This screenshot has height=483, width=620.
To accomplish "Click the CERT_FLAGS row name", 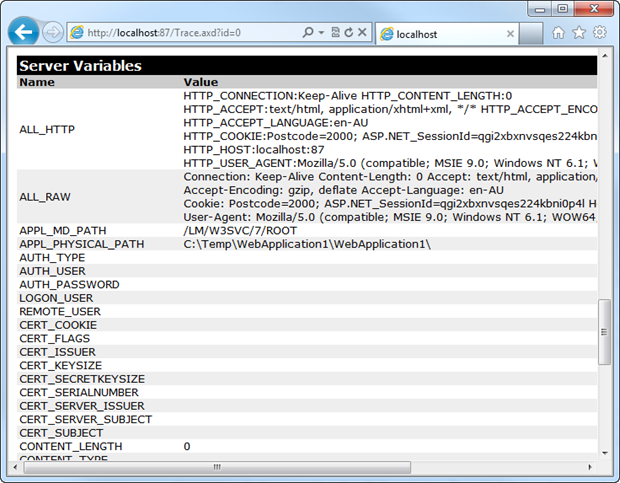I will coord(55,338).
